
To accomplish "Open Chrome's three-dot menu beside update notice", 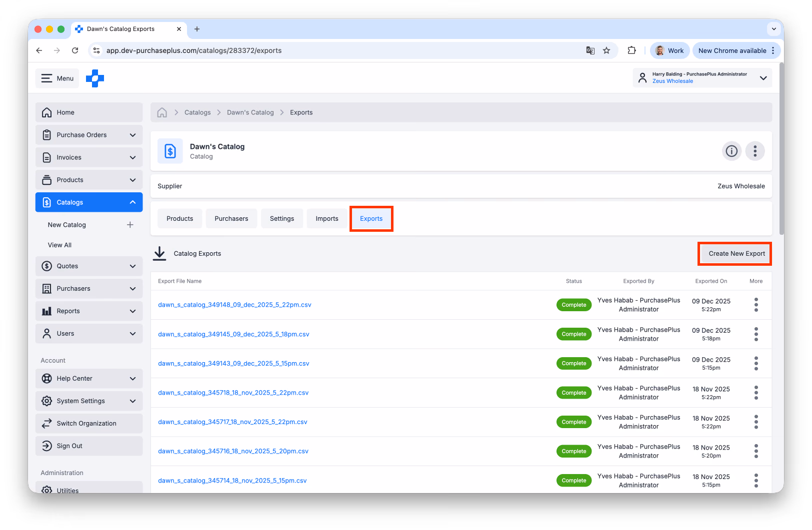I will 773,50.
